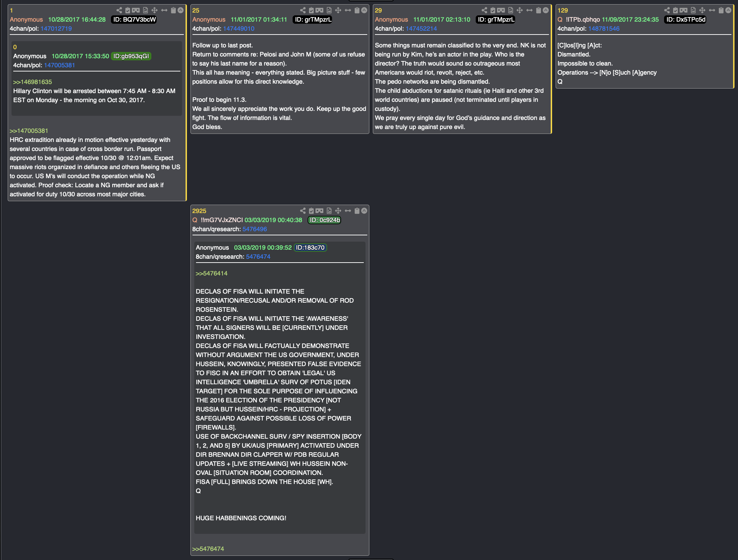Follow the >>147005381 reply reference
Screen dimensions: 738x560
[x=29, y=131]
